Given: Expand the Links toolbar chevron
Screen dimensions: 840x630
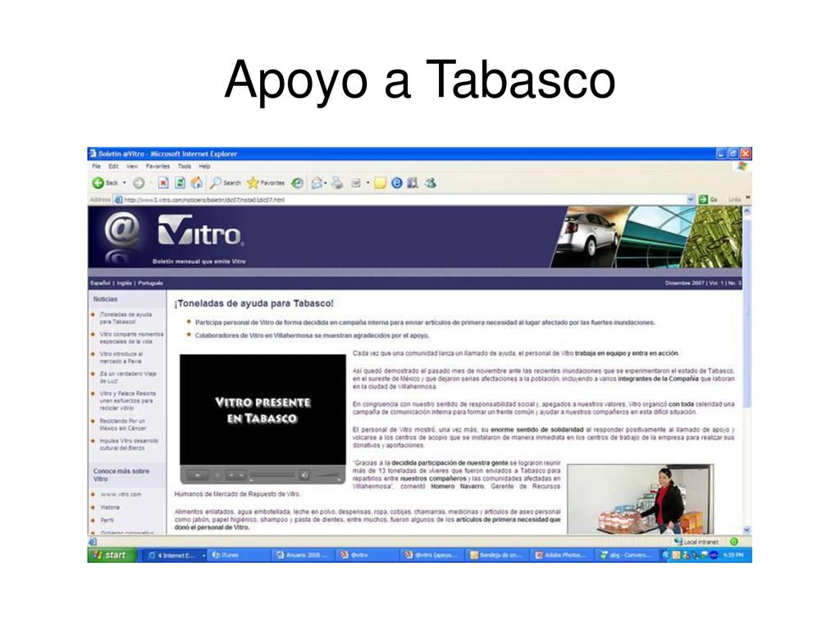Looking at the screenshot, I should (747, 199).
